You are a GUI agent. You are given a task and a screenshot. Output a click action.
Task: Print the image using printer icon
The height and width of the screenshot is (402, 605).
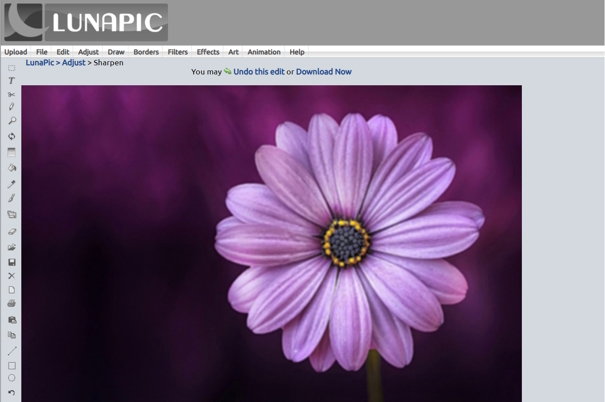pos(12,304)
